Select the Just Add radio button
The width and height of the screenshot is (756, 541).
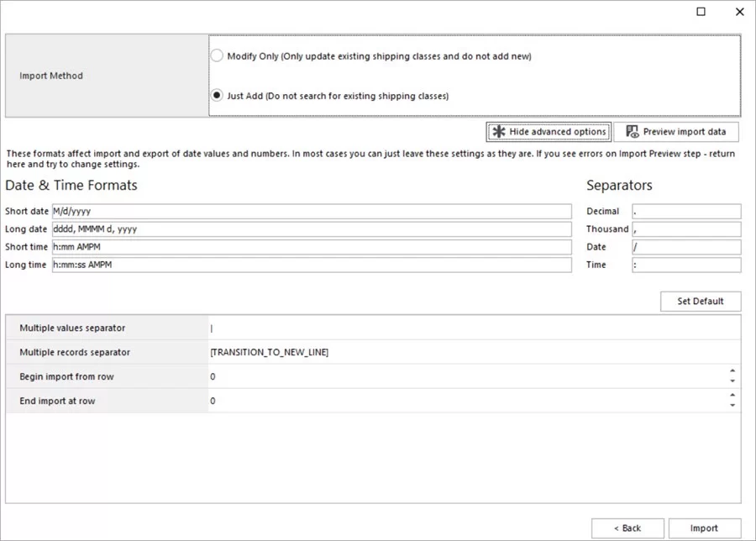218,95
